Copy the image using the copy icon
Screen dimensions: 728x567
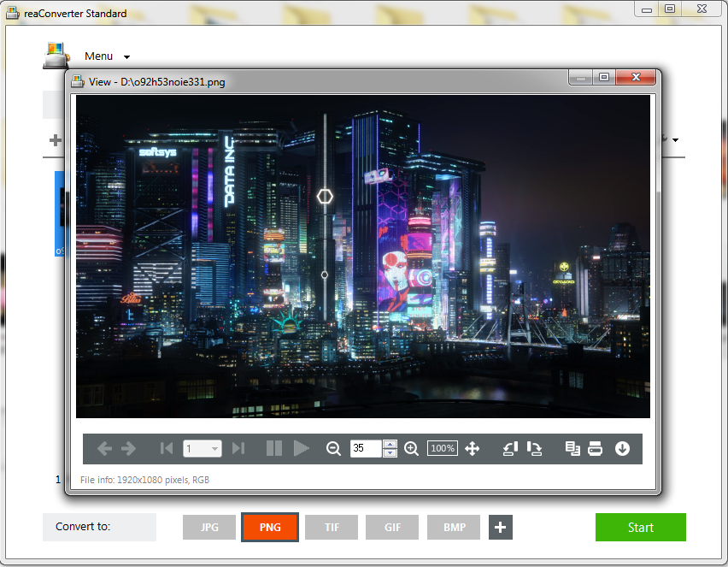pos(572,448)
